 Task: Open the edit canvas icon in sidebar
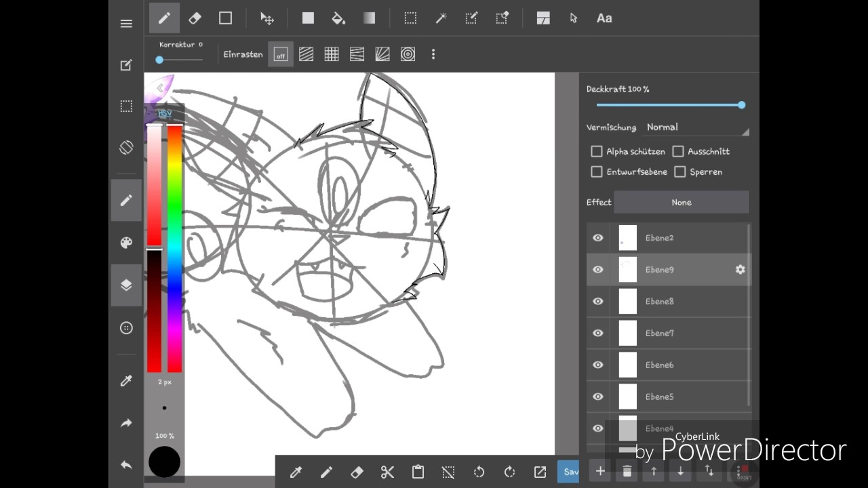(126, 65)
